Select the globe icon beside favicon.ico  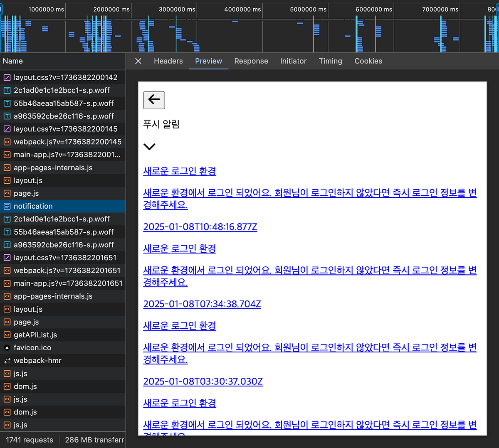coord(7,347)
